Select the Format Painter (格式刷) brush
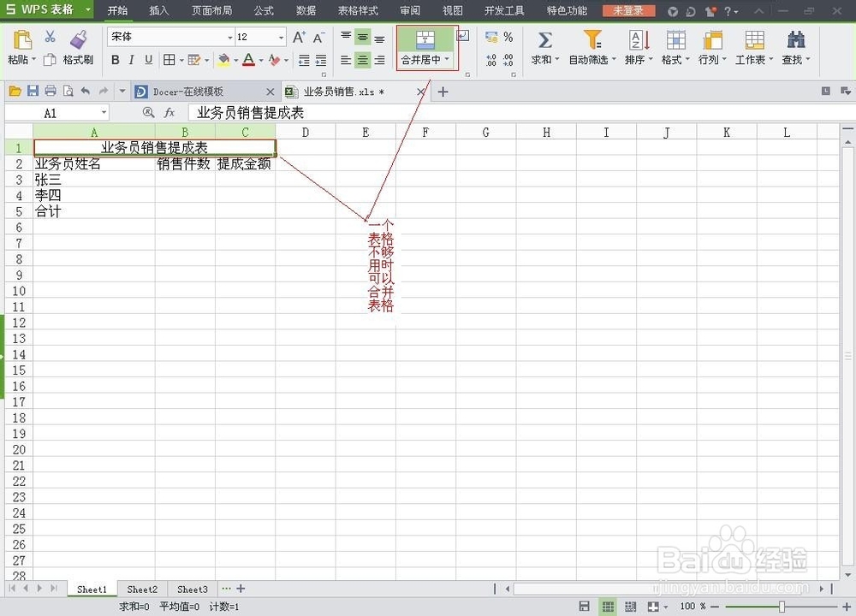This screenshot has height=616, width=856. pyautogui.click(x=79, y=40)
